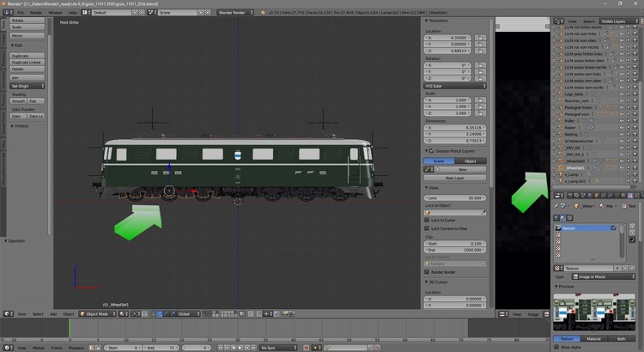Screen dimensions: 644x352
Task: Click the texture Preview thumbnail
Action: click(594, 312)
